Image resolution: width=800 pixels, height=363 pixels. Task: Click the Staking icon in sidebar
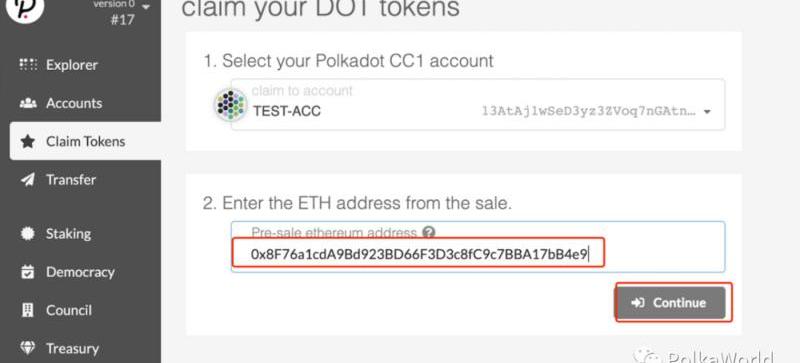(28, 234)
